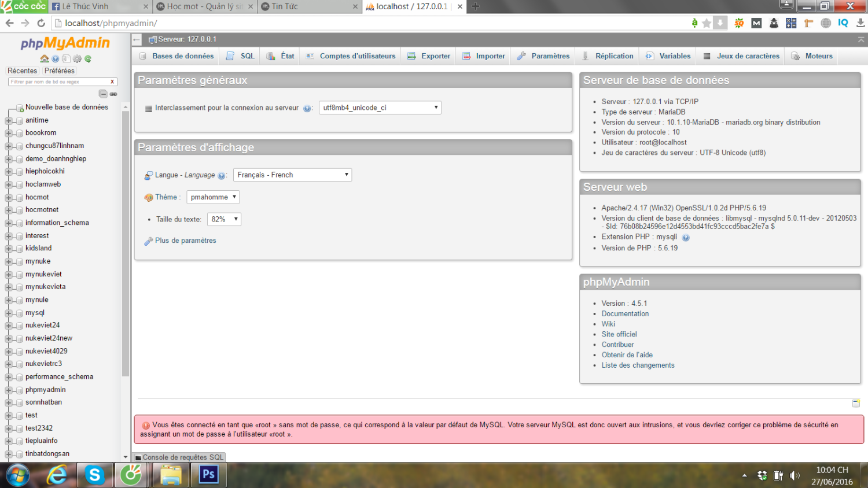
Task: Open the Importer tab
Action: [484, 56]
